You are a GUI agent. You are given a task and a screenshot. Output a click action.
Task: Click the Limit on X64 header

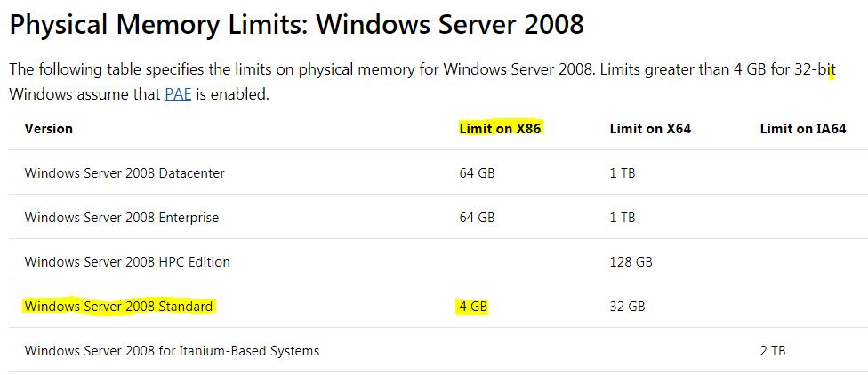click(x=650, y=128)
